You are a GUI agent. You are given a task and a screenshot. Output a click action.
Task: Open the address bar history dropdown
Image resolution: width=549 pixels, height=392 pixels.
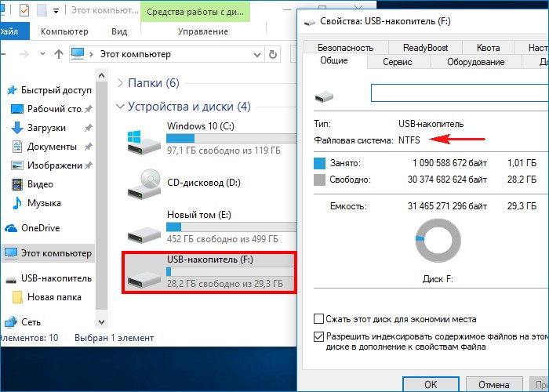point(257,55)
